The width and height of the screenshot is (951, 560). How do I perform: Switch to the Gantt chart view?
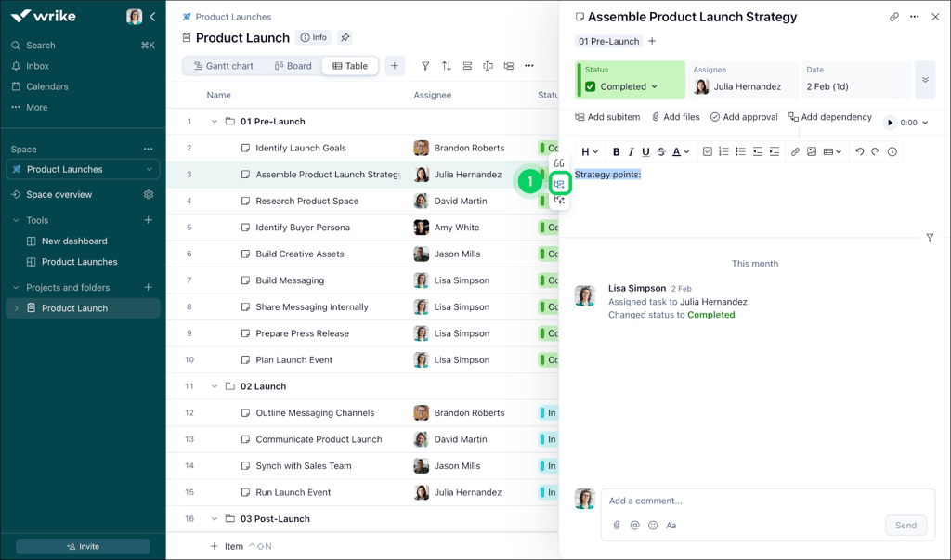tap(225, 66)
